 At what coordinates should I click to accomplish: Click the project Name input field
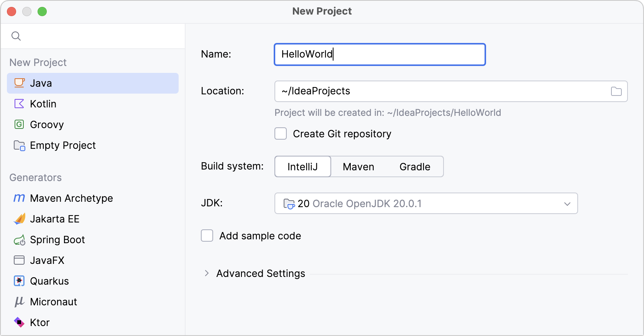coord(380,54)
